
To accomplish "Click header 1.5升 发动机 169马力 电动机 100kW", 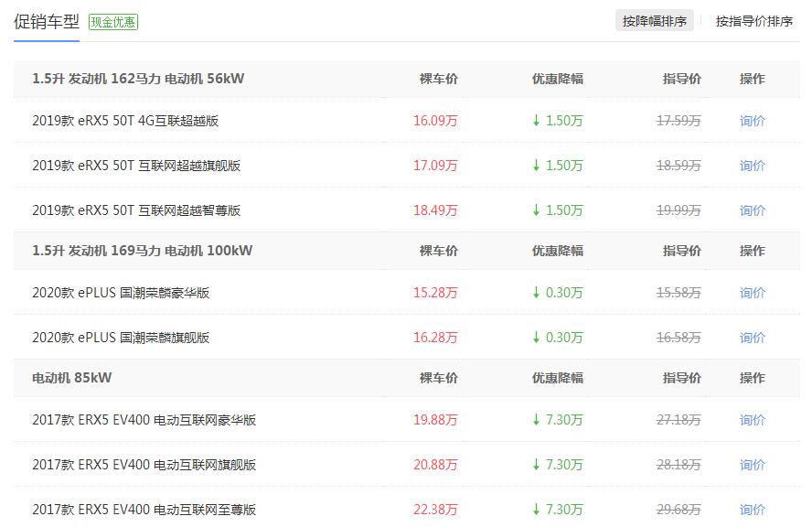I will (143, 251).
